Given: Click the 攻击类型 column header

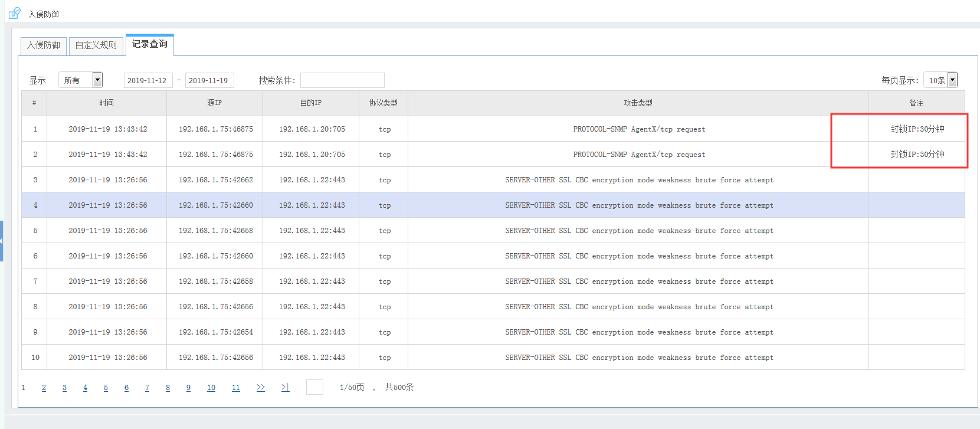Looking at the screenshot, I should [x=638, y=103].
